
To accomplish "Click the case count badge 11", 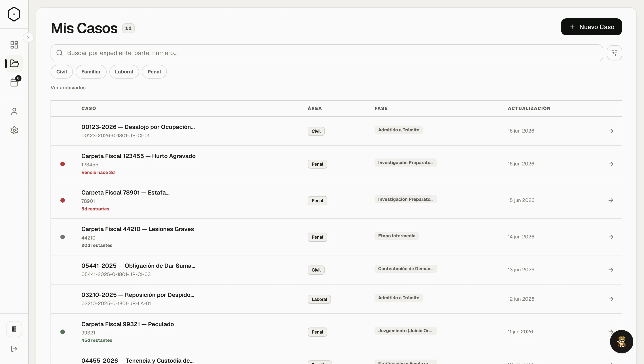I will [x=128, y=28].
